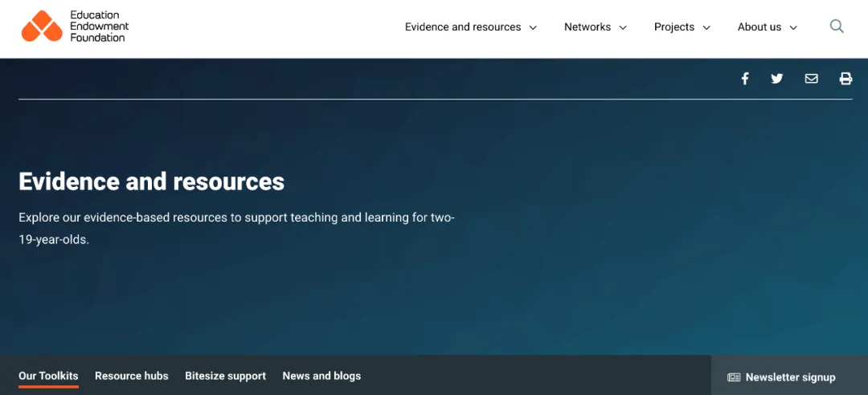The height and width of the screenshot is (395, 868).
Task: Expand chevron beside Evidence and resources
Action: click(x=533, y=27)
